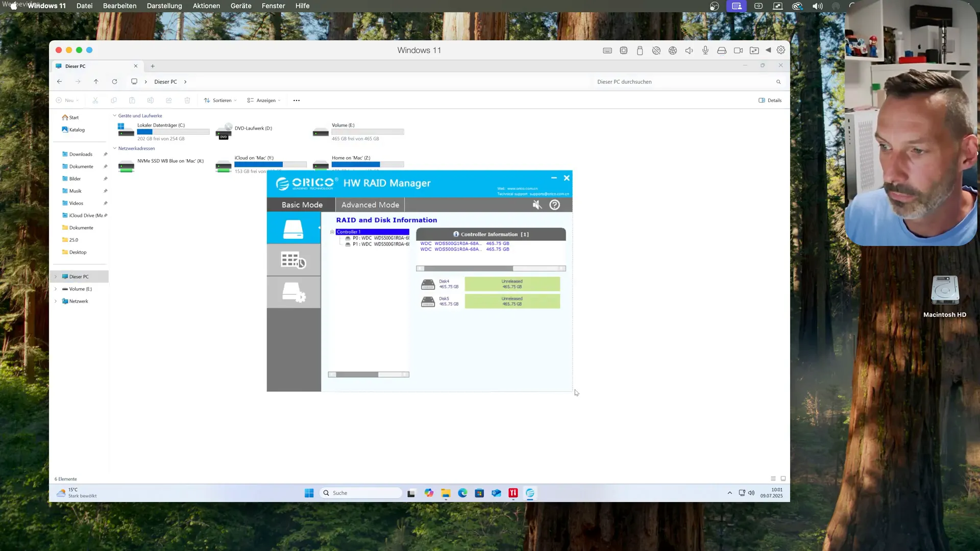The height and width of the screenshot is (551, 980).
Task: Open the RAID and Disk Information sidebar panel
Action: pos(293,228)
